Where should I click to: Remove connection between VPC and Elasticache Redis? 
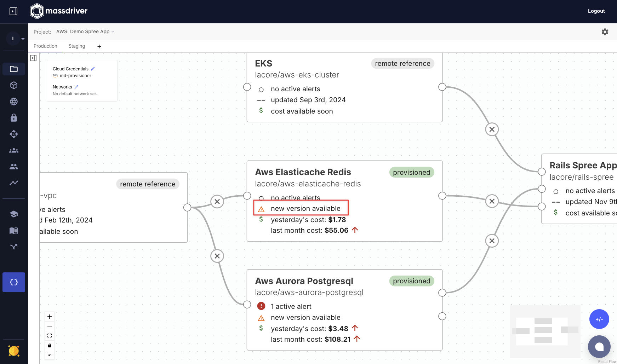217,202
